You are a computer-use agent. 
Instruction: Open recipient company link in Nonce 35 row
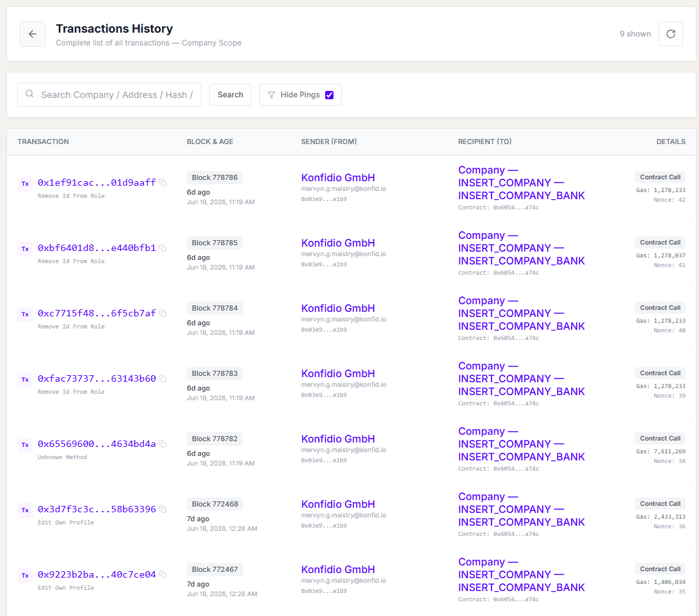(521, 575)
